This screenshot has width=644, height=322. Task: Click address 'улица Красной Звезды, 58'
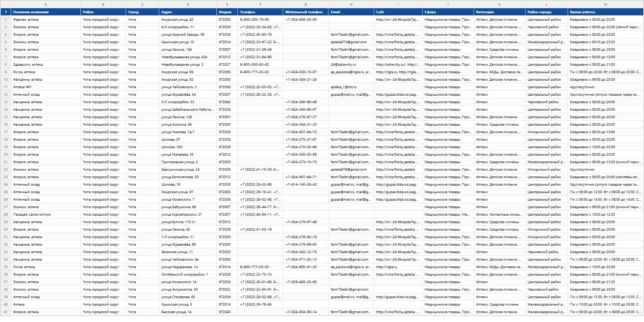point(188,35)
